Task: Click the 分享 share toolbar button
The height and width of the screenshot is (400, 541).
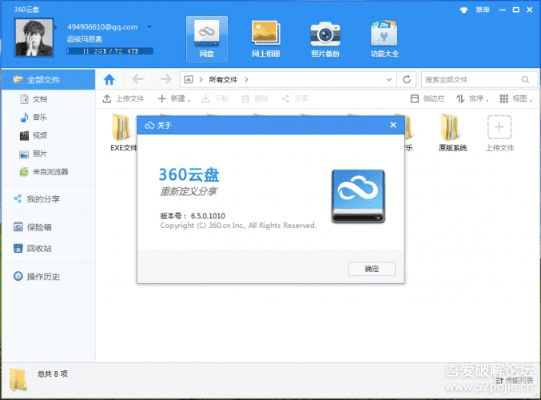Action: [x=295, y=99]
